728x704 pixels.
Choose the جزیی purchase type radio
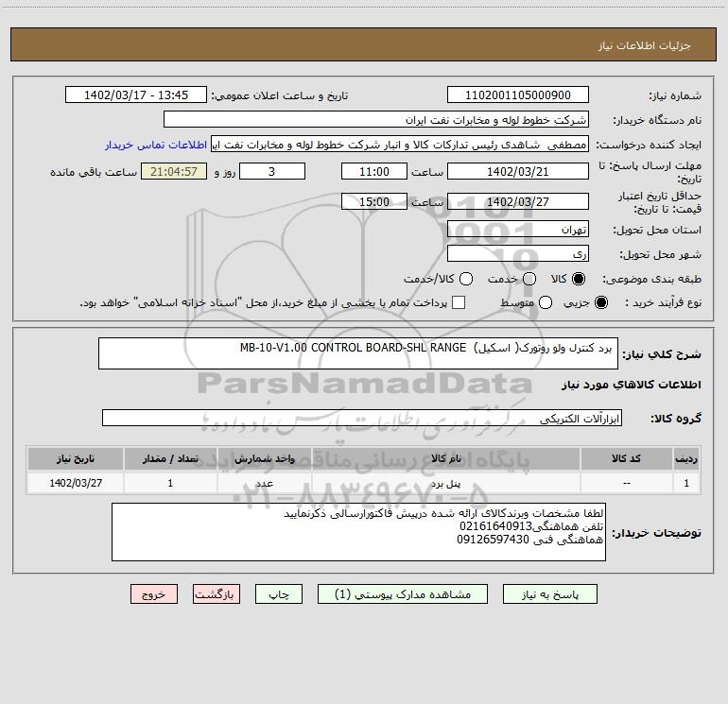click(x=601, y=302)
